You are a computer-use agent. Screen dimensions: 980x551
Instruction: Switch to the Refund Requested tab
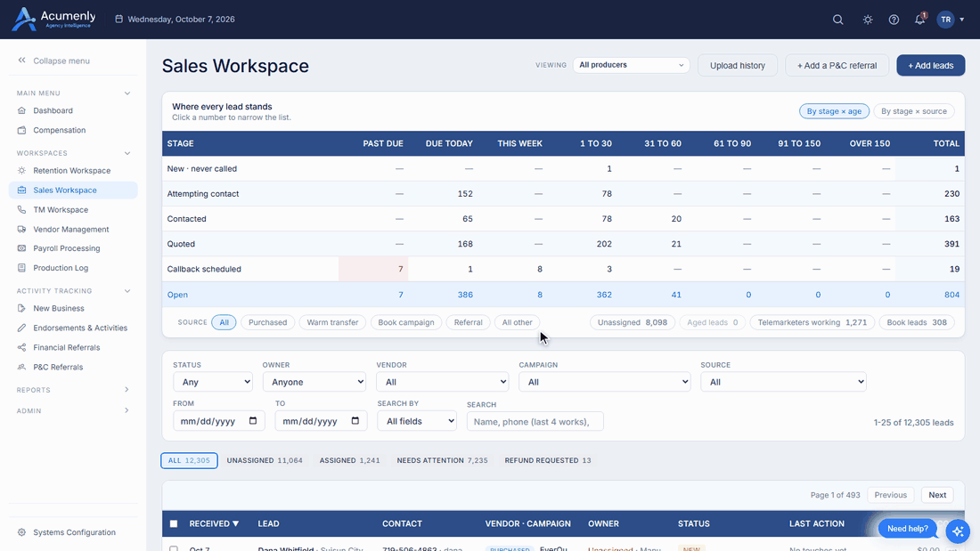pyautogui.click(x=548, y=460)
